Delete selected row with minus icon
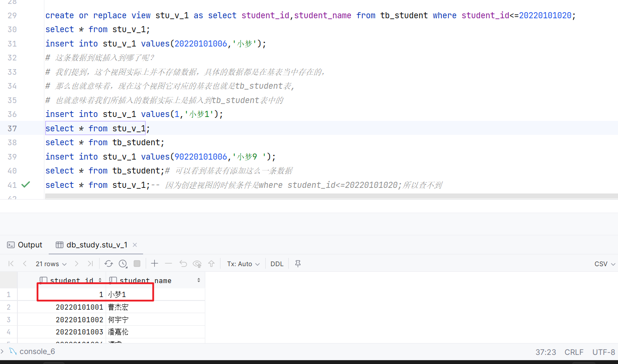 coord(169,264)
